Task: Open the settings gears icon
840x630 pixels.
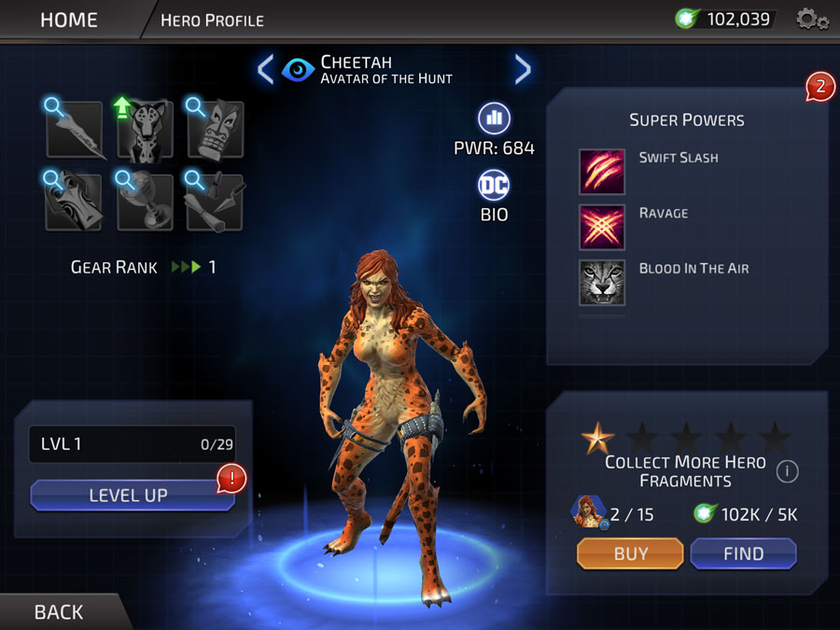Action: [811, 20]
